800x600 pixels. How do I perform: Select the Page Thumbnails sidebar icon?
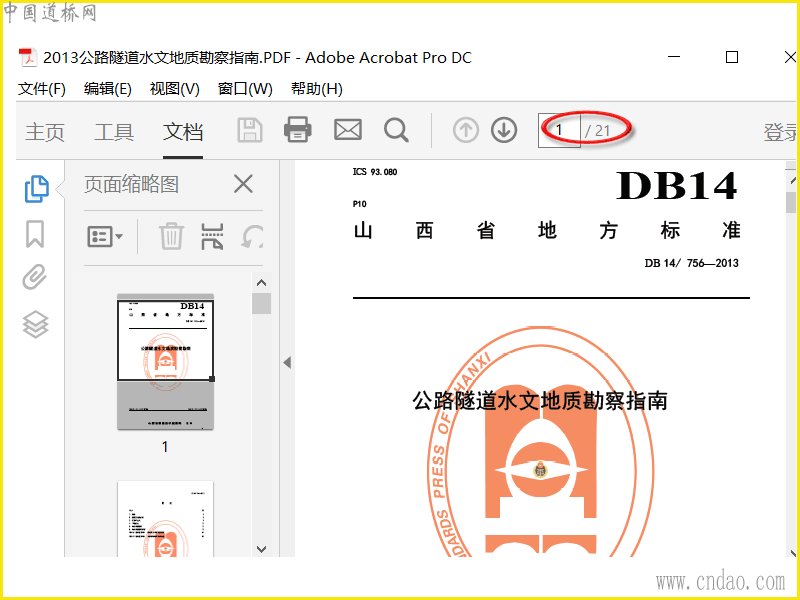(37, 189)
